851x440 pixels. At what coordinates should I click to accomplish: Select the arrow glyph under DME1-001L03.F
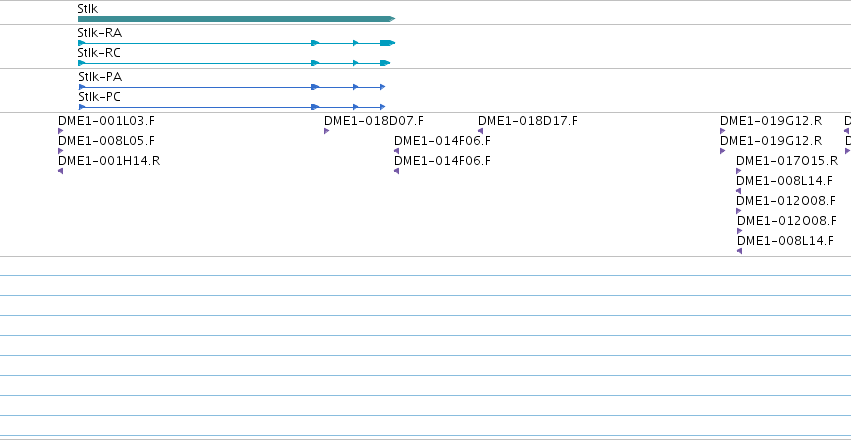[x=60, y=131]
